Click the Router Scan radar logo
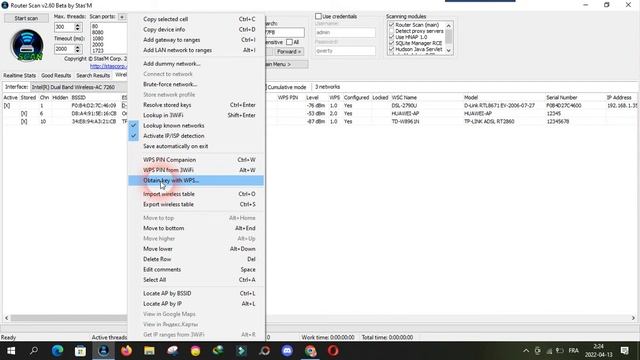The width and height of the screenshot is (640, 360). click(27, 45)
